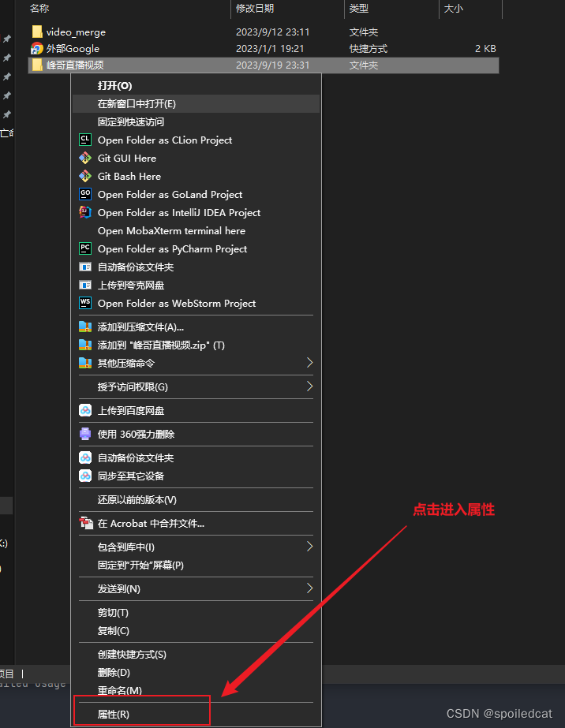
Task: Sort by 类型 column header
Action: 359,8
